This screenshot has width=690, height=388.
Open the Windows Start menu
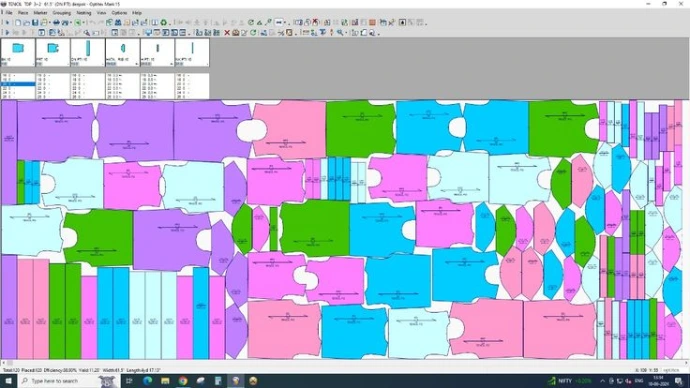pyautogui.click(x=8, y=381)
